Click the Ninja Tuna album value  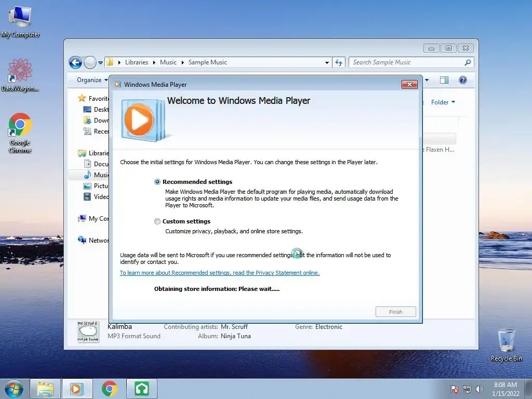coord(236,336)
